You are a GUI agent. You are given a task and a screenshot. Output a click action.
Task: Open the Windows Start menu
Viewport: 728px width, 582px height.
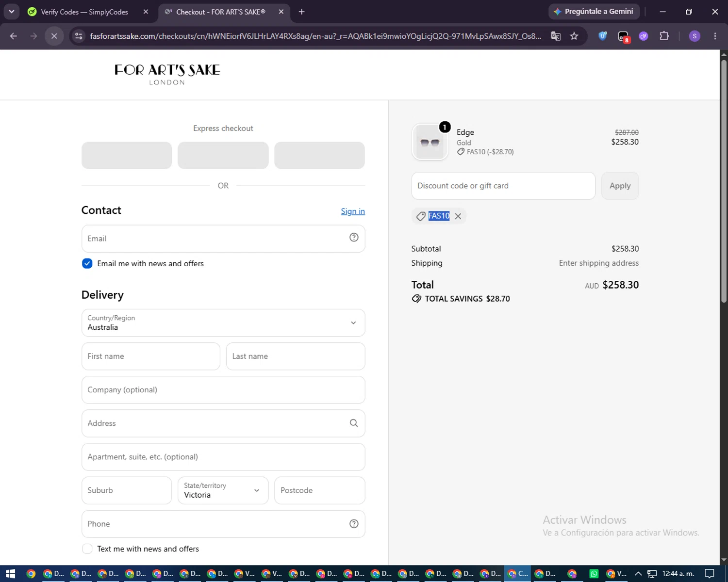click(10, 574)
